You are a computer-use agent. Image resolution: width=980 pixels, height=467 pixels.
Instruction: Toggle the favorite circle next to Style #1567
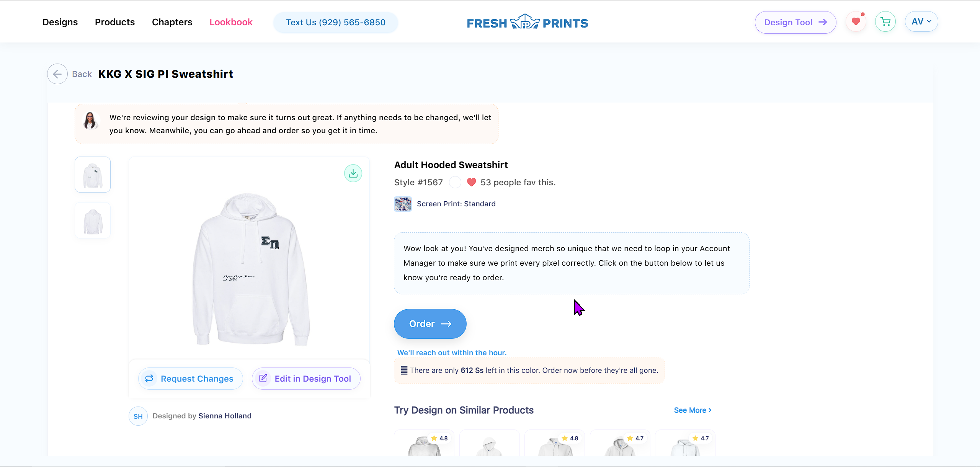(455, 183)
